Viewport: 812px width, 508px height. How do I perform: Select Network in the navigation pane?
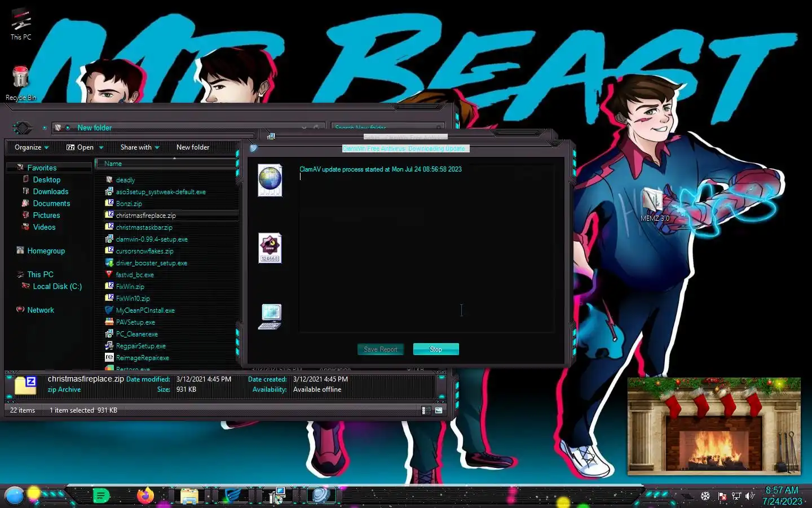pos(41,310)
